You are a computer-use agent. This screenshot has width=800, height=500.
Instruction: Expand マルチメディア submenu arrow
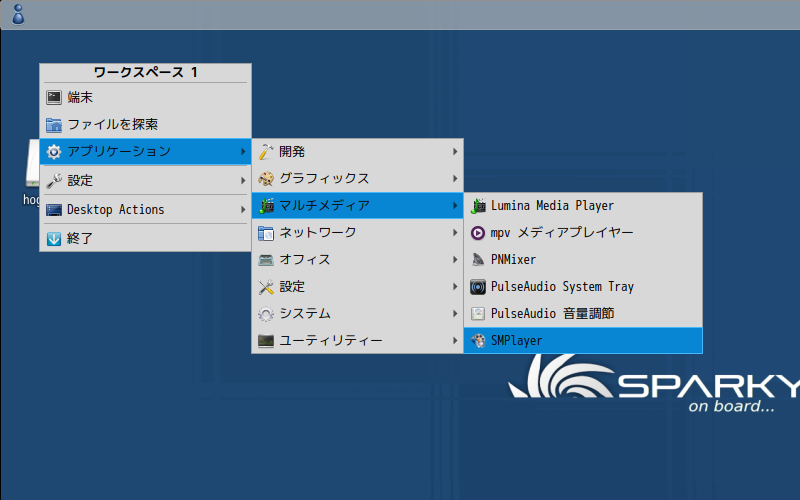coord(455,206)
